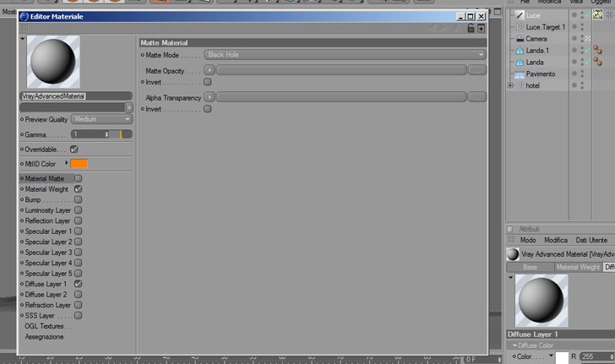Select the Landa.1 object icon

click(x=520, y=51)
